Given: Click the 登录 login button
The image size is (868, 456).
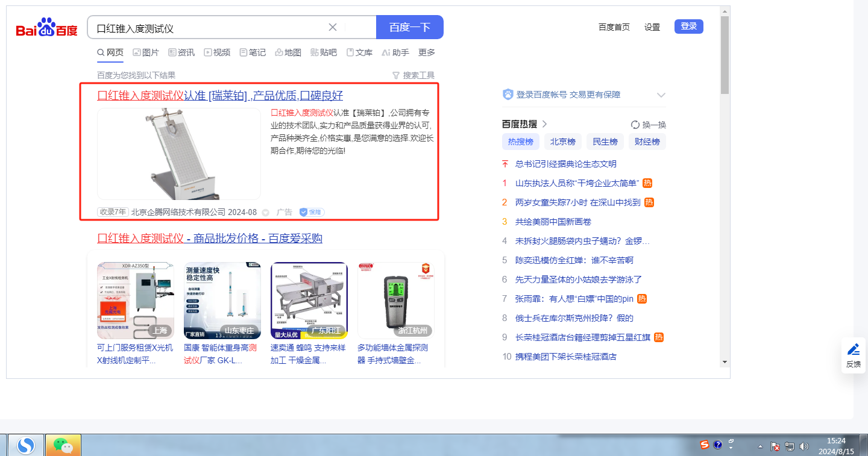Looking at the screenshot, I should [689, 27].
